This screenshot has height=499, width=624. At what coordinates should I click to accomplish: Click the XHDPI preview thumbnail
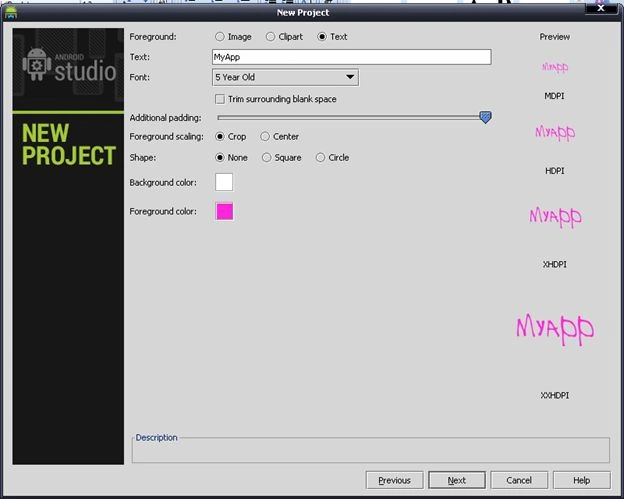(555, 217)
